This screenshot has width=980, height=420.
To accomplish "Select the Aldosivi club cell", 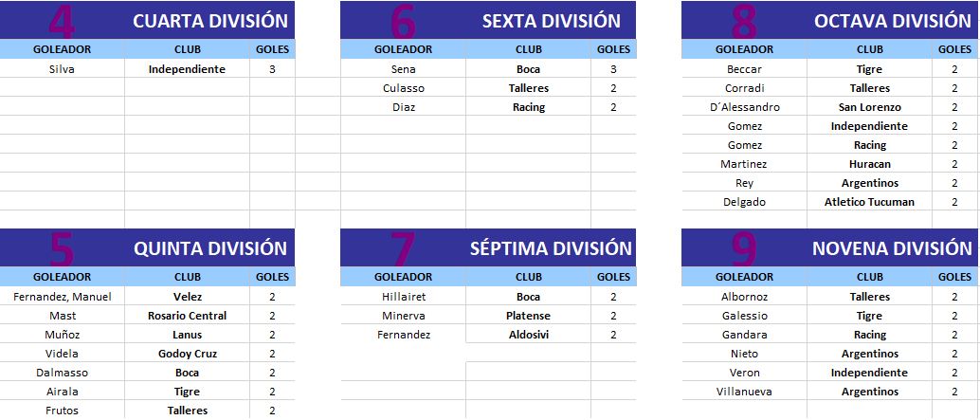I will [x=528, y=335].
